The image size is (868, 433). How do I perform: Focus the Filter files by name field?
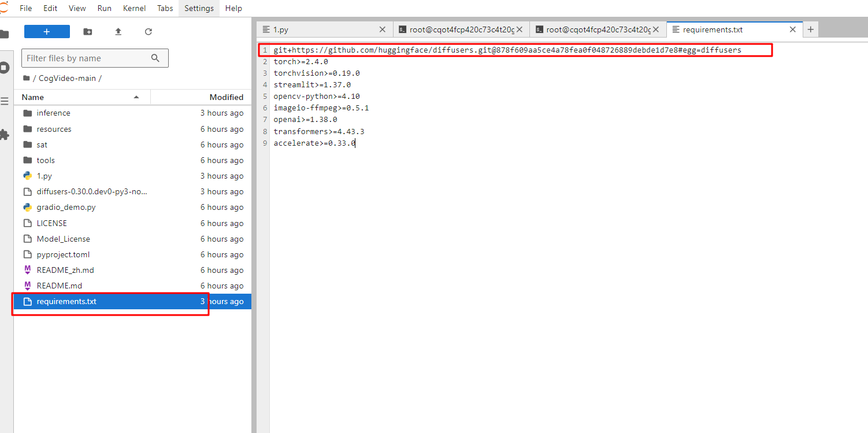click(x=95, y=58)
